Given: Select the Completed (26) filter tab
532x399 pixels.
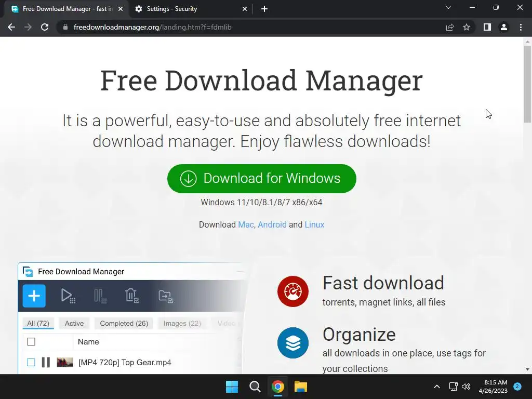Looking at the screenshot, I should (x=124, y=323).
